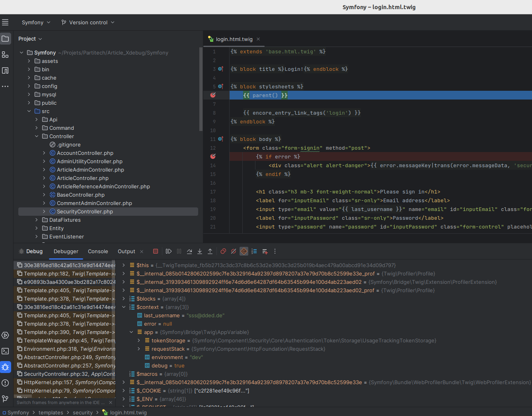
Task: Select the login.html.twig editor tab
Action: [x=234, y=39]
